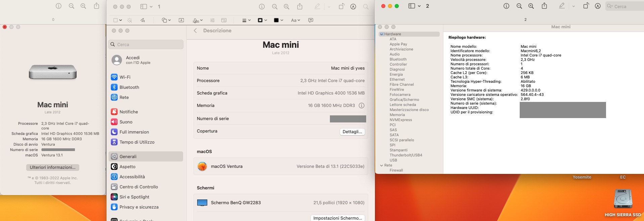The height and width of the screenshot is (221, 644).
Task: Zoom in within the left Preview window
Action: point(83,6)
